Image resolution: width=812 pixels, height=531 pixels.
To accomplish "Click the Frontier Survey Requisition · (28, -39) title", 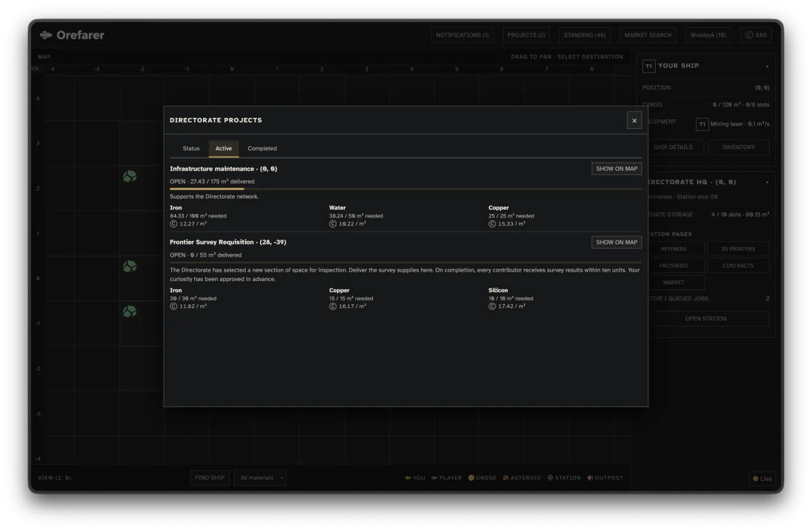I will tap(228, 242).
